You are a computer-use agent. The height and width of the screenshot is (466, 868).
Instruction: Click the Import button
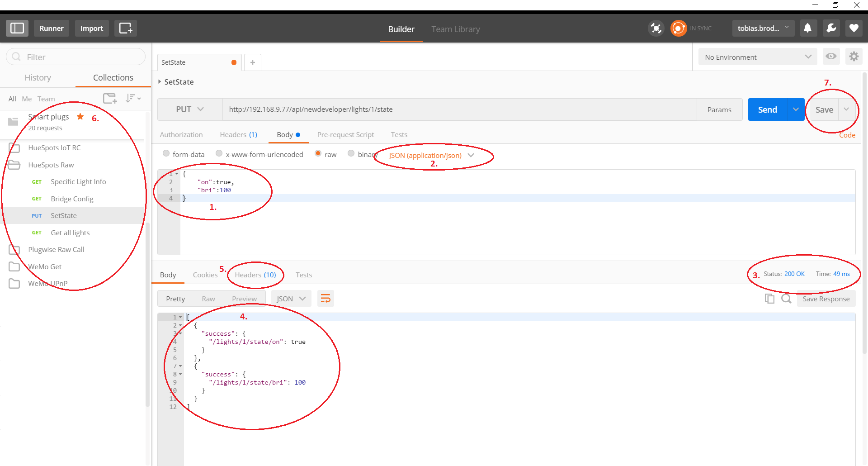(92, 28)
